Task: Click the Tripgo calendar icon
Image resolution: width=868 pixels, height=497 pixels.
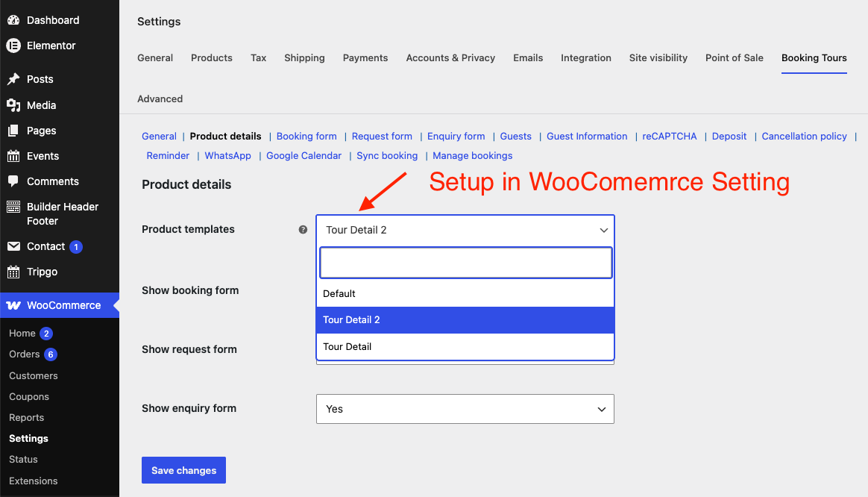Action: point(13,272)
